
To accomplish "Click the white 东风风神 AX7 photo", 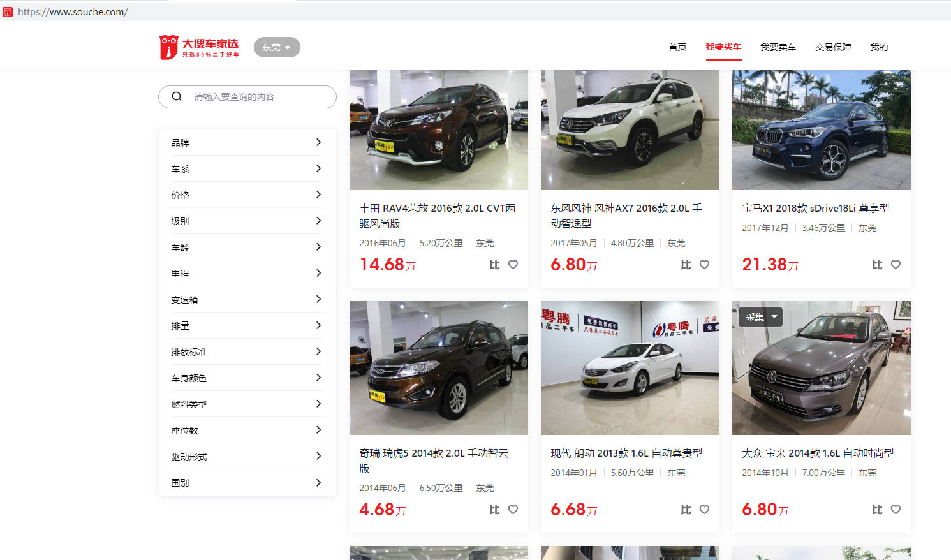I will (630, 130).
